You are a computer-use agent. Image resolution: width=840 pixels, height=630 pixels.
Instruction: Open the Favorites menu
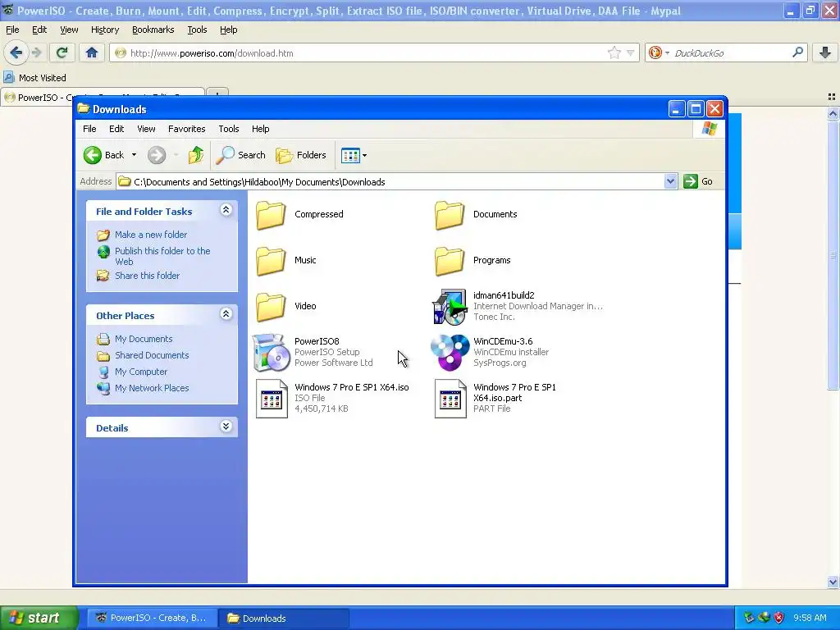(x=186, y=129)
